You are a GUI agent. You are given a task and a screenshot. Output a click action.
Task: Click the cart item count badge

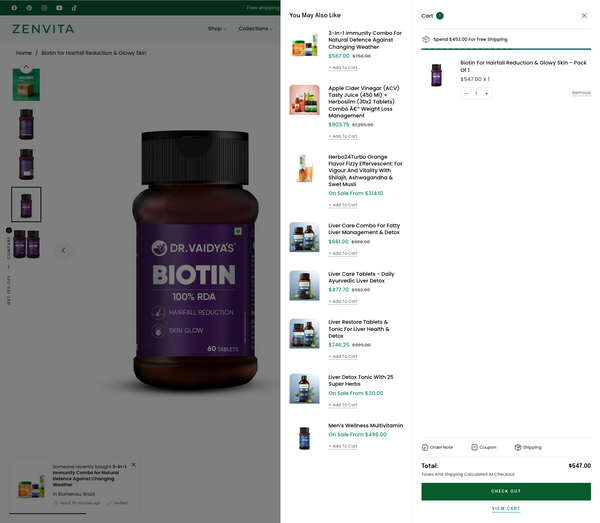tap(440, 16)
